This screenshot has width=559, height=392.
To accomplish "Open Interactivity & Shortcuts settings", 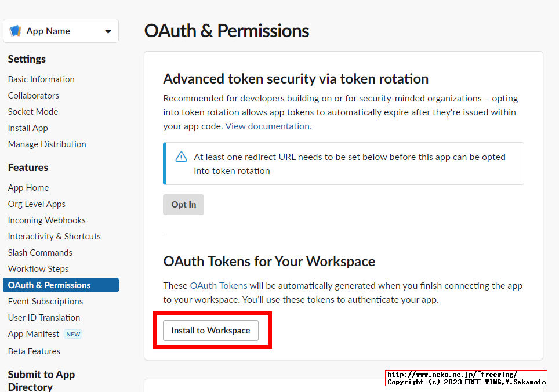I will tap(54, 236).
